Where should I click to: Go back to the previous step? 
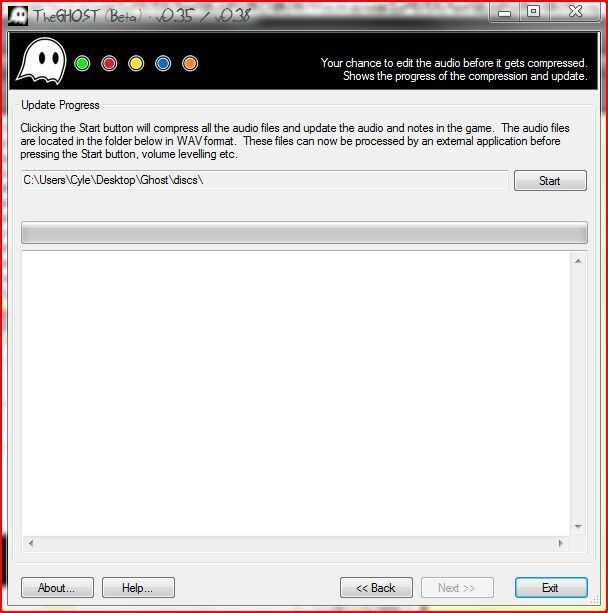click(x=376, y=588)
